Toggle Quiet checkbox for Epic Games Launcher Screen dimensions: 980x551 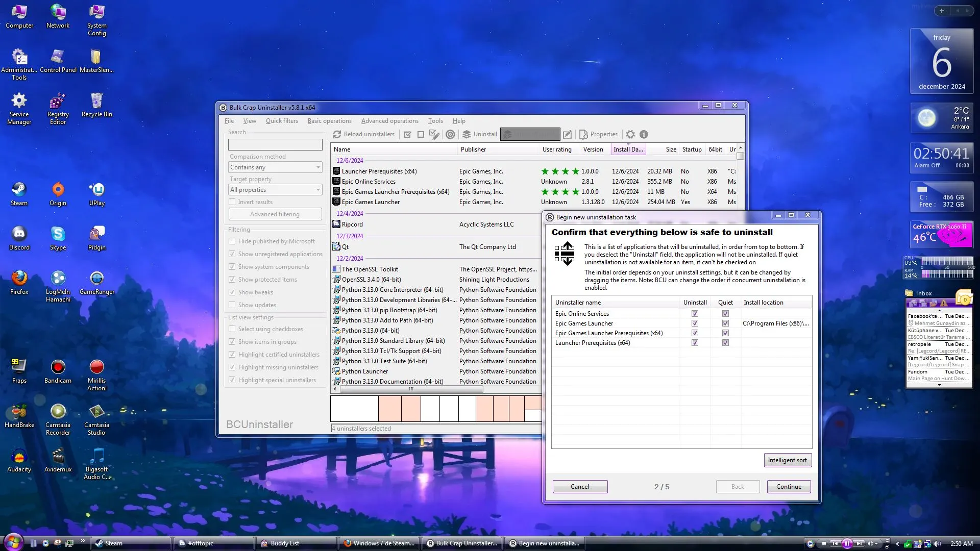coord(725,323)
